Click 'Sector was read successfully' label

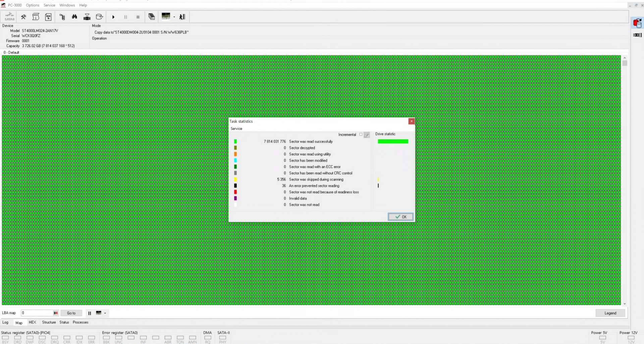[x=311, y=142]
